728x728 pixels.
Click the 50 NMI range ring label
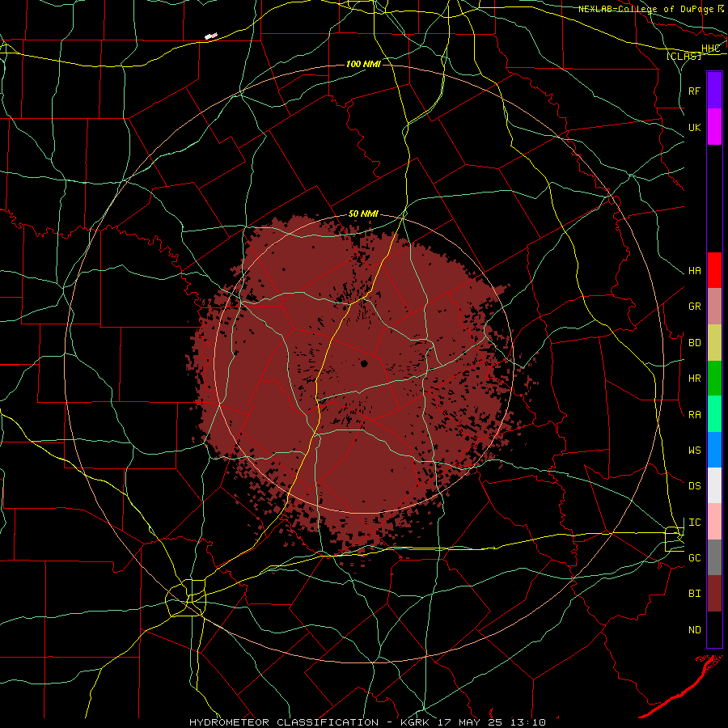pyautogui.click(x=363, y=214)
